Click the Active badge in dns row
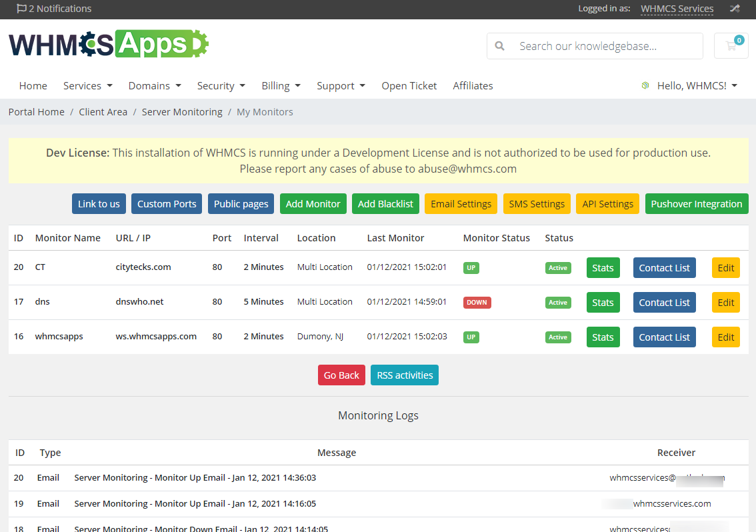 (558, 303)
